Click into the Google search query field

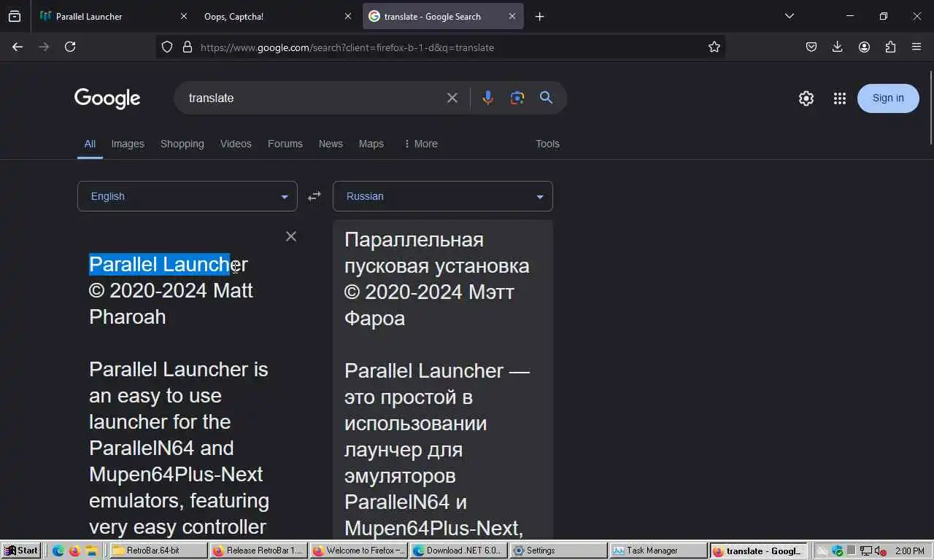310,98
